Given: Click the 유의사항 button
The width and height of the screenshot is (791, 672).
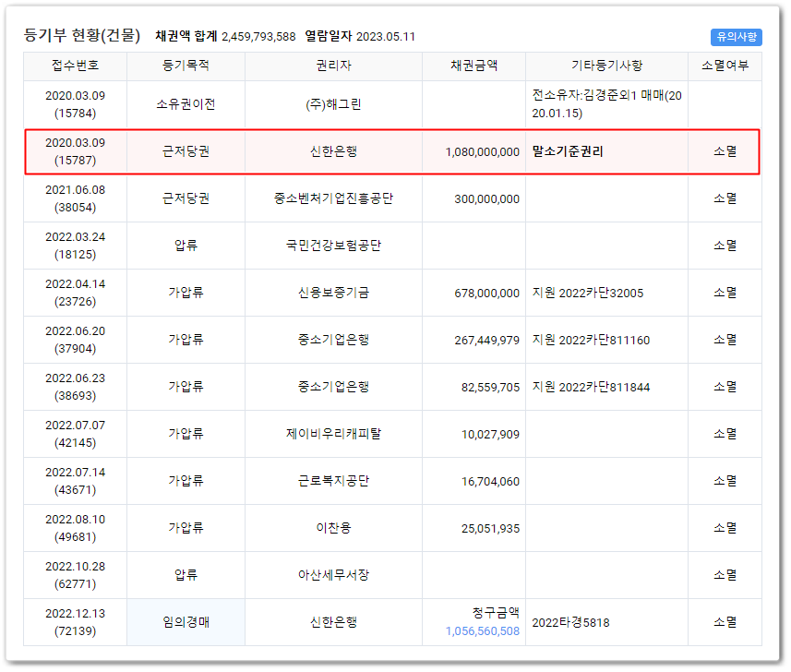Looking at the screenshot, I should (736, 37).
